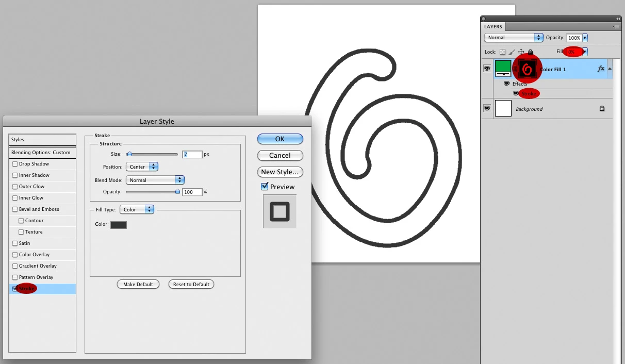The height and width of the screenshot is (364, 625).
Task: Click the Background layer name
Action: tap(529, 109)
